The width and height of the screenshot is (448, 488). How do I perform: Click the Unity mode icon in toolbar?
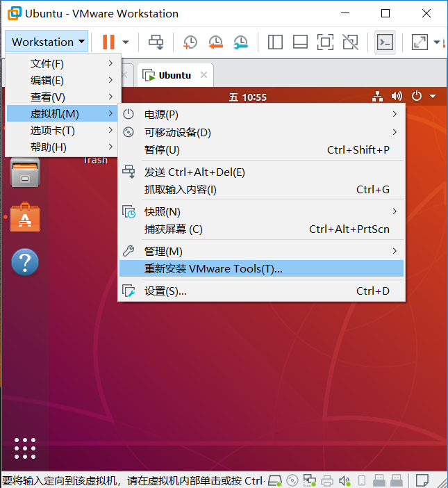click(x=350, y=42)
